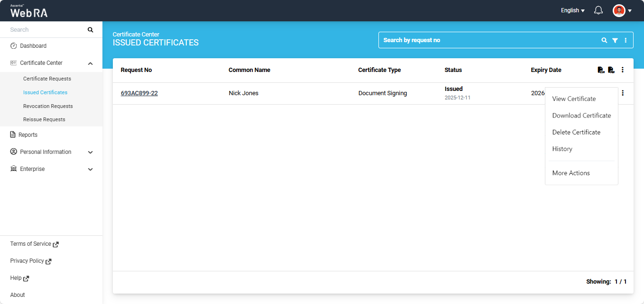
Task: Click the three-dot menu in search bar
Action: coord(626,41)
